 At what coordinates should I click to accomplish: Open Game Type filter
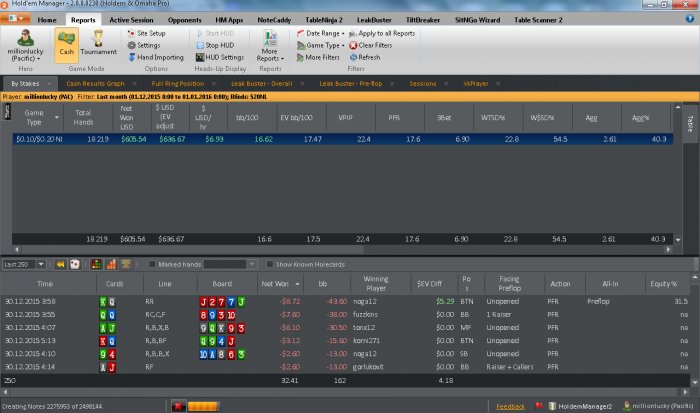(x=321, y=45)
